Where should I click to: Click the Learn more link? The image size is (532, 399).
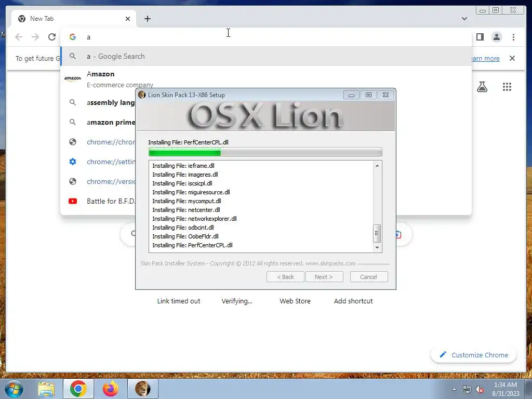click(x=485, y=58)
